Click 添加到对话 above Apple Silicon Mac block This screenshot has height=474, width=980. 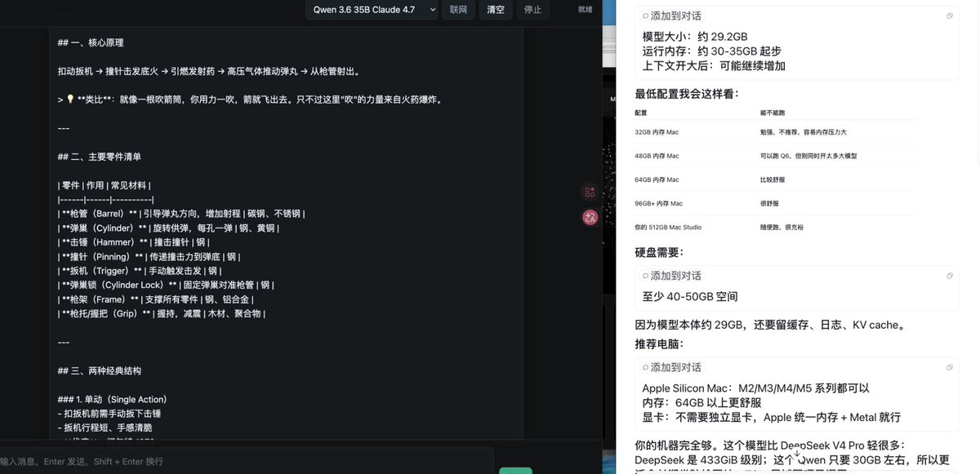click(x=672, y=367)
